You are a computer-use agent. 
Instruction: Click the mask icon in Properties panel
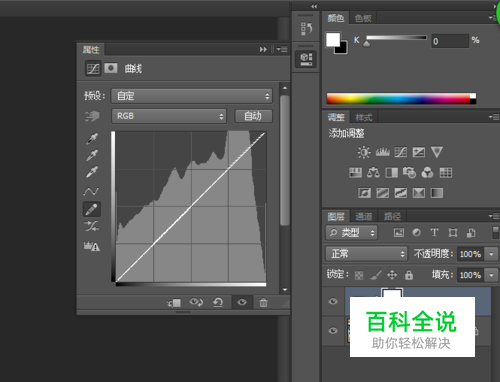111,68
